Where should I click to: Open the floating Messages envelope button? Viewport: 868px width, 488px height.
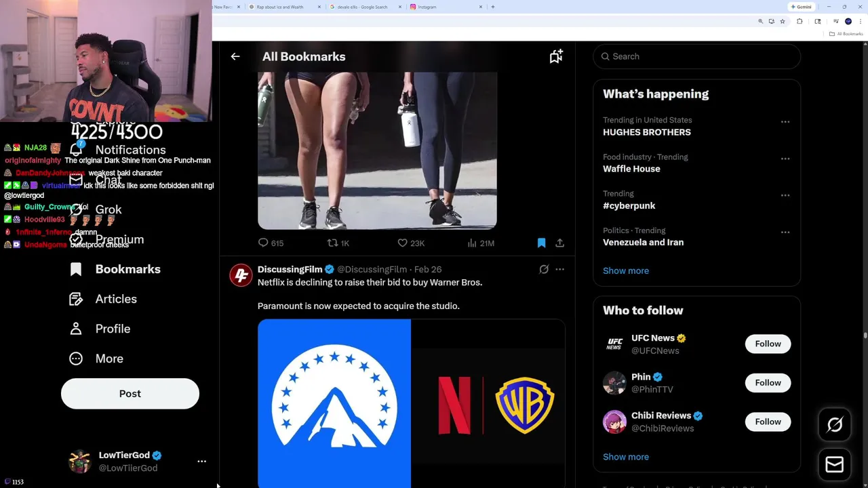pyautogui.click(x=835, y=464)
